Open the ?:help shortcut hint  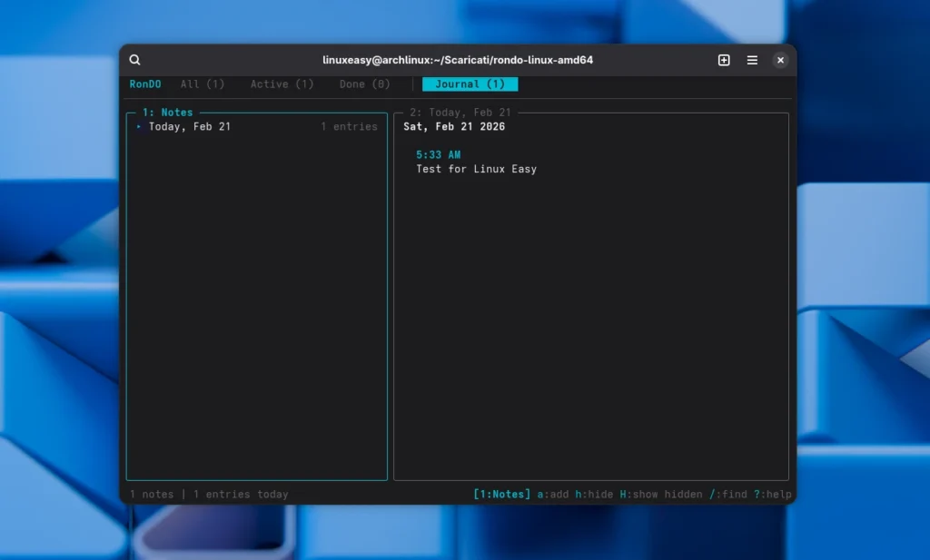coord(772,495)
